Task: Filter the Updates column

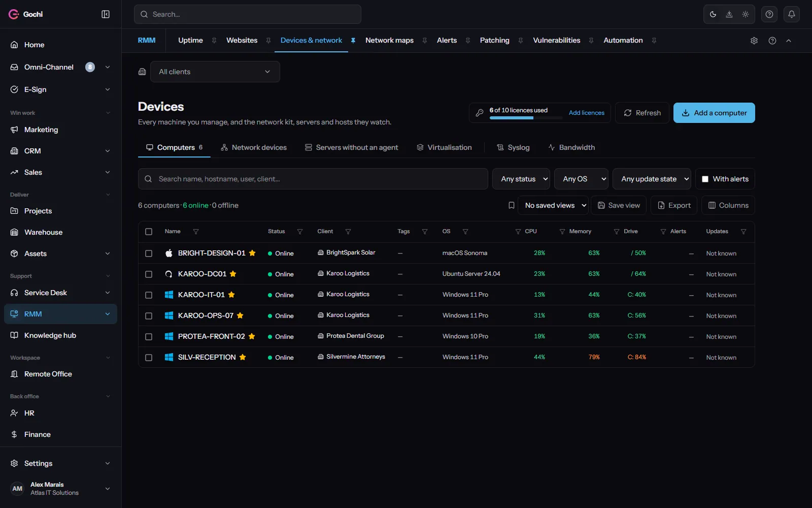Action: point(743,232)
